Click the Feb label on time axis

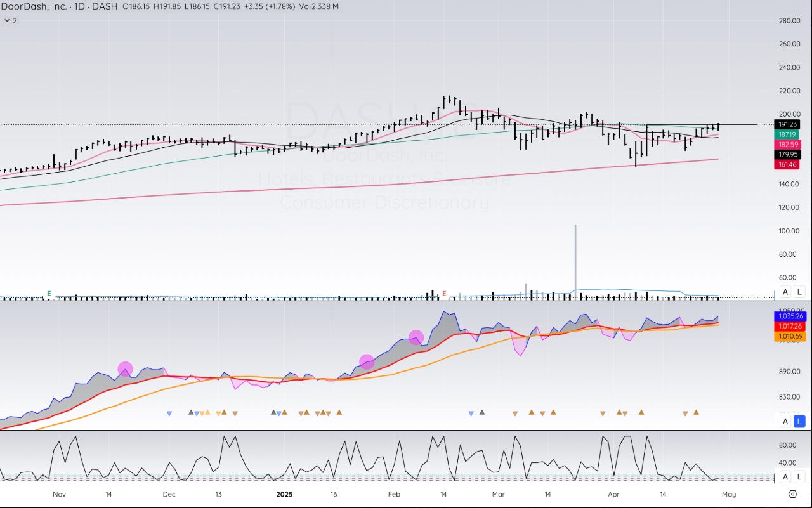(394, 494)
